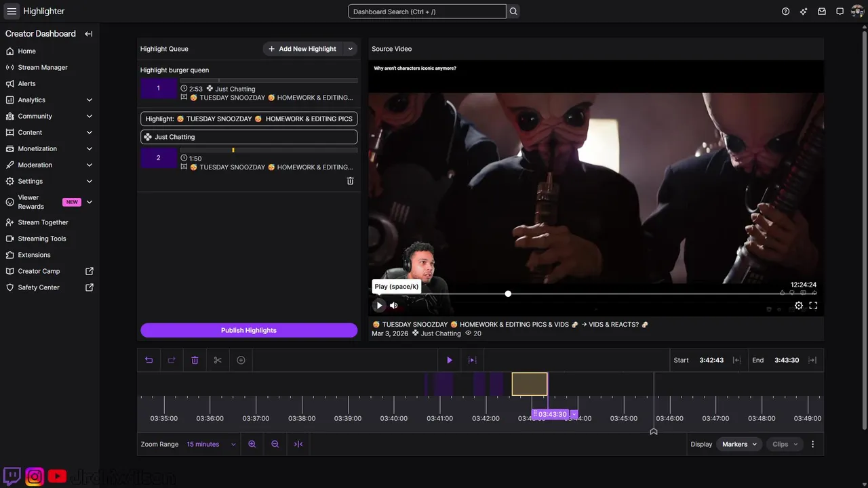Viewport: 868px width, 488px height.
Task: Open the Clips display dropdown
Action: coord(785,444)
